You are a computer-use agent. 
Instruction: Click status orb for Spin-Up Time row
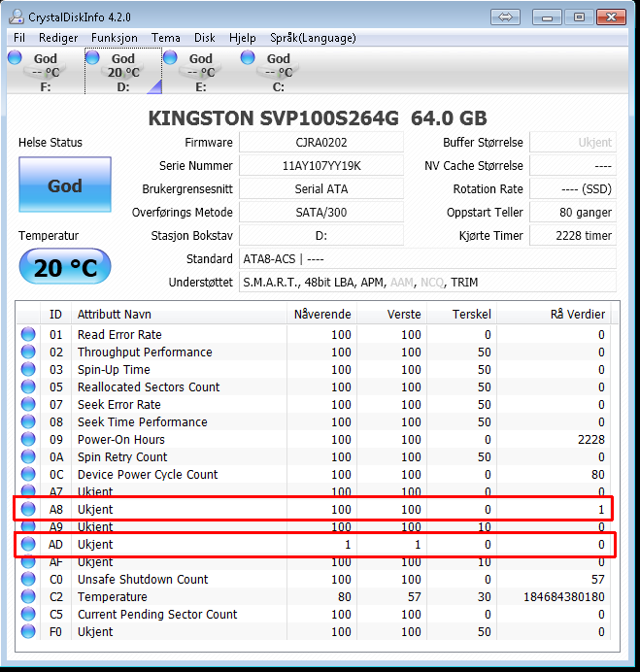coord(28,369)
